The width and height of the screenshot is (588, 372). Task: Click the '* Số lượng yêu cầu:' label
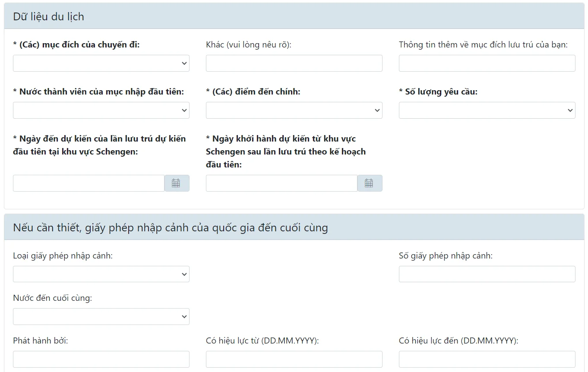point(438,91)
